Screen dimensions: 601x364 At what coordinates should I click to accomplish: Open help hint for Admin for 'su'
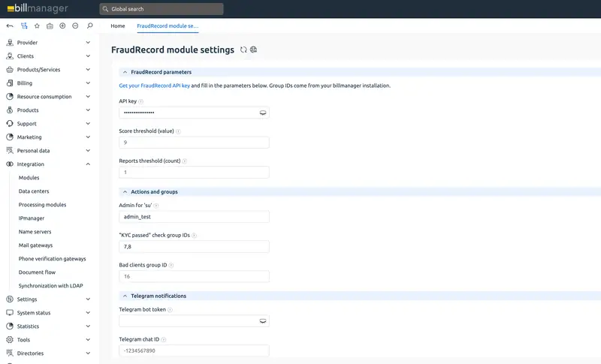click(156, 206)
